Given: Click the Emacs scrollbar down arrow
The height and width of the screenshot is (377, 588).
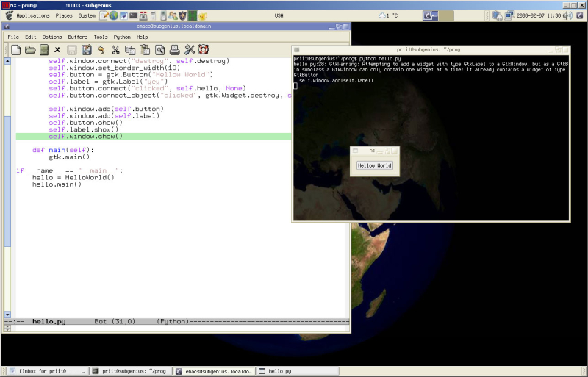Looking at the screenshot, I should tap(7, 315).
